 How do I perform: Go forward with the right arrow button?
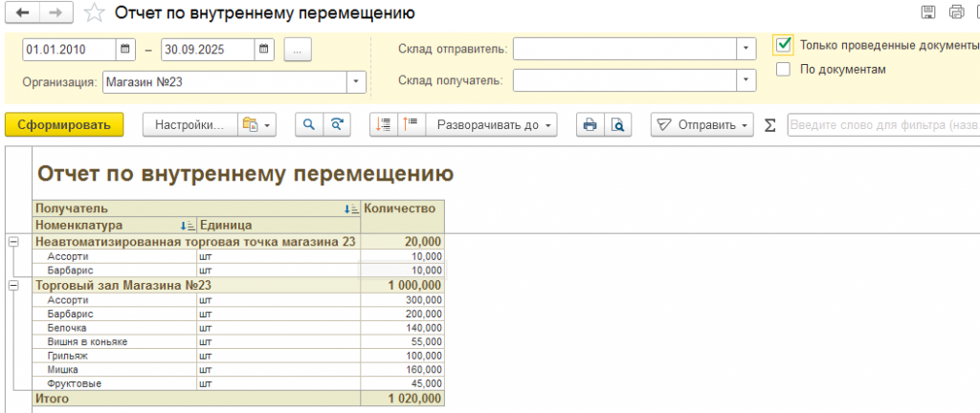click(56, 12)
